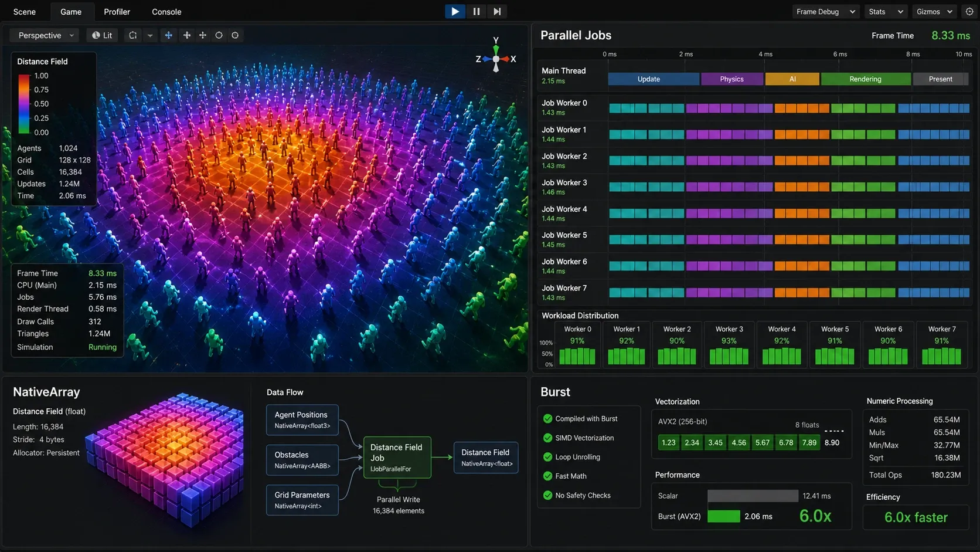
Task: Toggle the Fast Math check
Action: (547, 476)
